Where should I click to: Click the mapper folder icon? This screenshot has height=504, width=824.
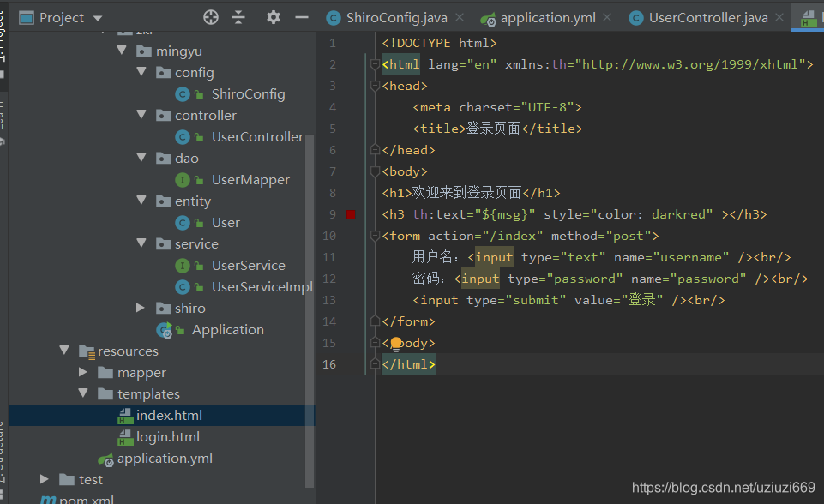click(x=105, y=373)
